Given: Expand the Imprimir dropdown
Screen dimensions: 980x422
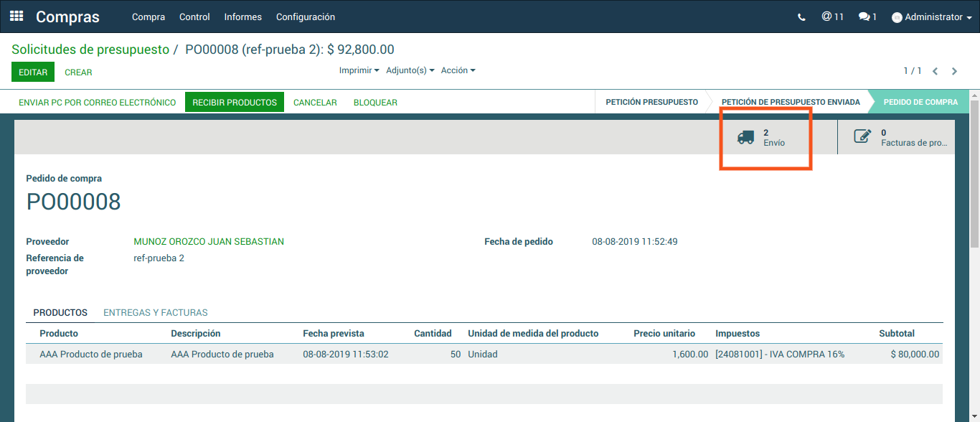Looking at the screenshot, I should (359, 70).
